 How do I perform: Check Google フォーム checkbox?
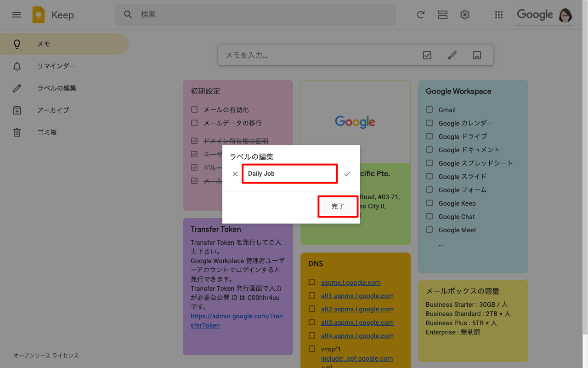point(430,190)
